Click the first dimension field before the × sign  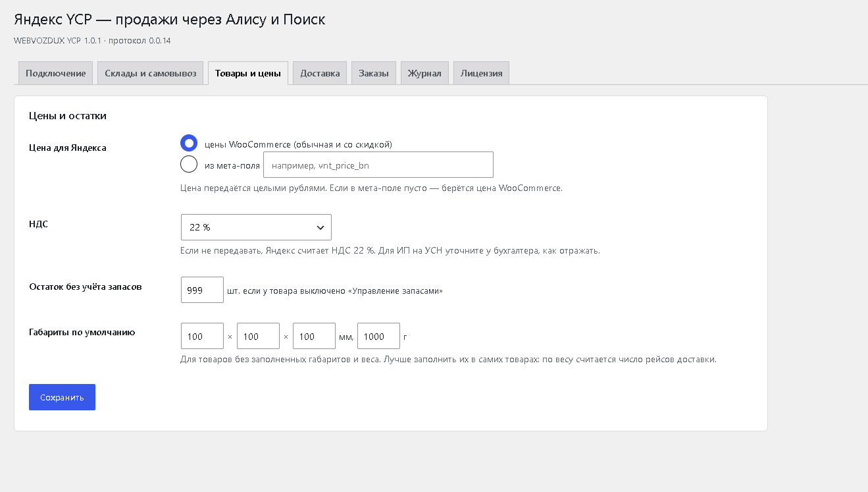pos(202,336)
